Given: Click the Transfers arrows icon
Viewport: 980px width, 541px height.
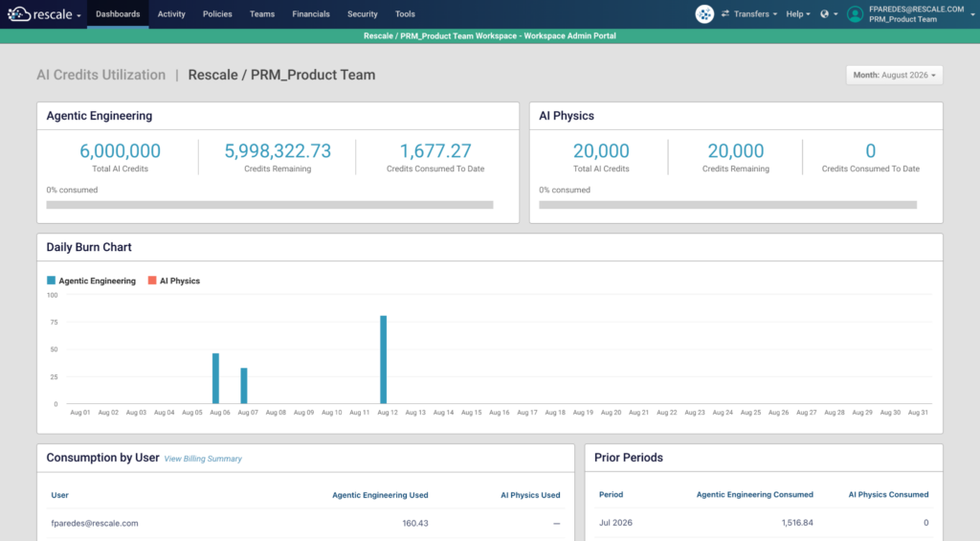Looking at the screenshot, I should (x=725, y=13).
